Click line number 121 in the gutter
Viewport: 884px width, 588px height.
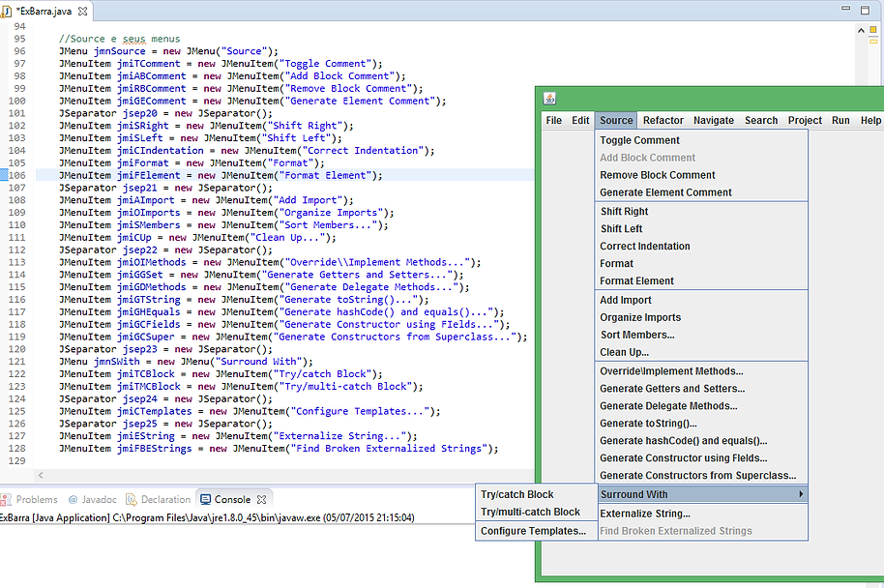pyautogui.click(x=16, y=362)
